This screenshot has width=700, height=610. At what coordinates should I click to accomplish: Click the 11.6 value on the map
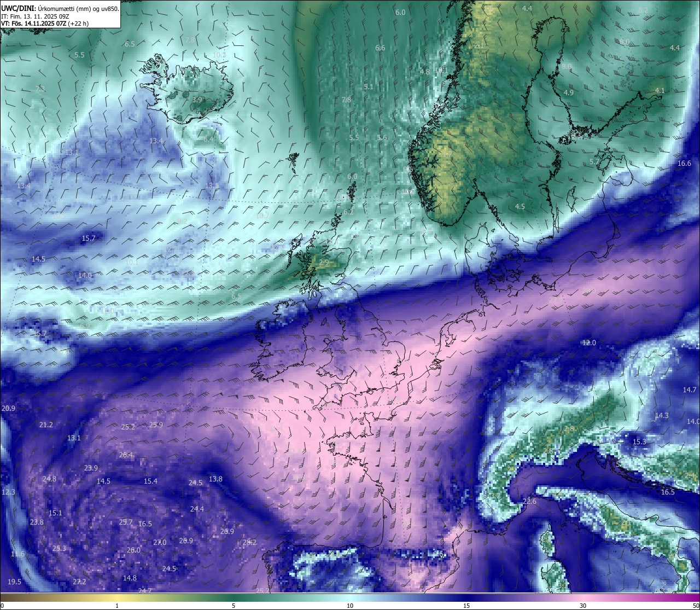[x=17, y=554]
